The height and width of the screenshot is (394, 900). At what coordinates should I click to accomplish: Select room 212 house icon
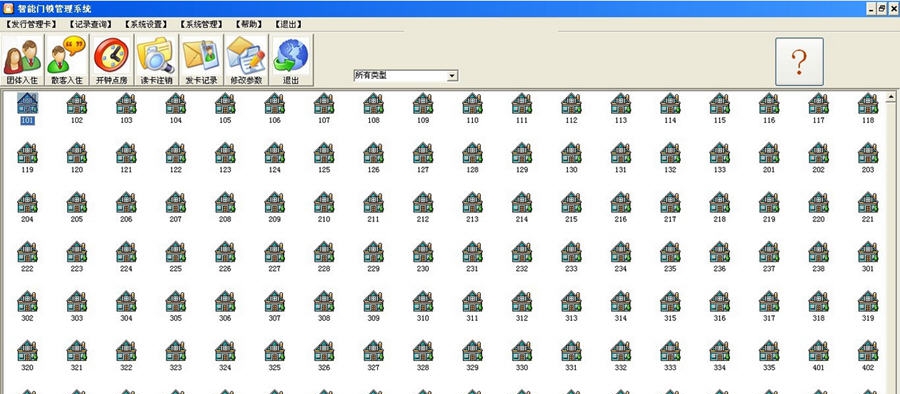(423, 202)
